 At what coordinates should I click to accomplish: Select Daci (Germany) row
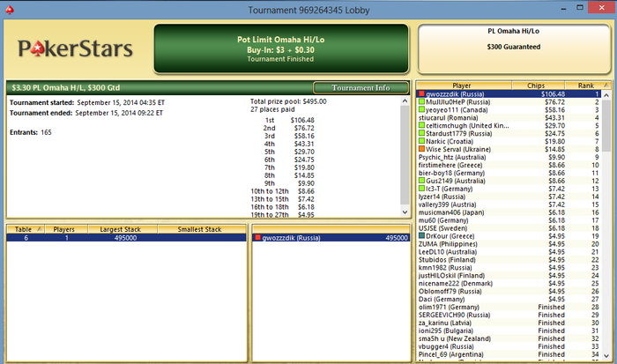(x=509, y=299)
